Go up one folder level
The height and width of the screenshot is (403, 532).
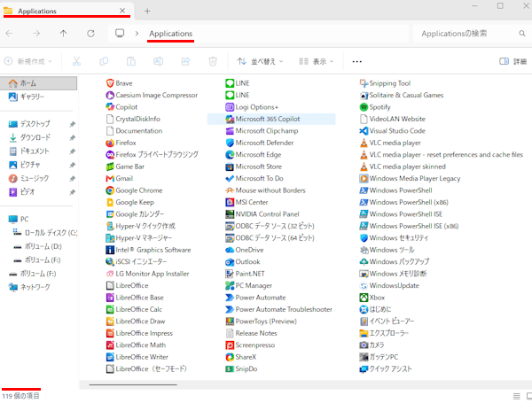(x=64, y=34)
